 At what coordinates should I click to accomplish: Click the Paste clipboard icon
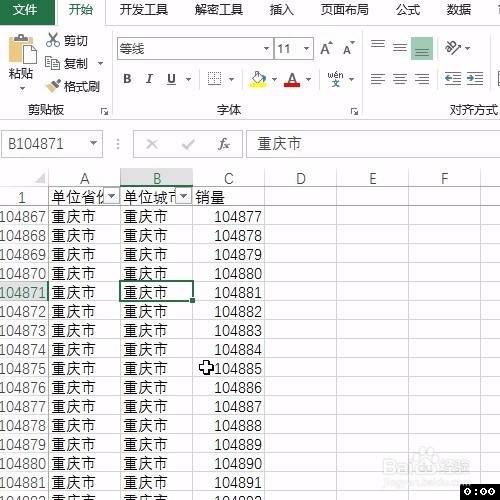pyautogui.click(x=22, y=49)
